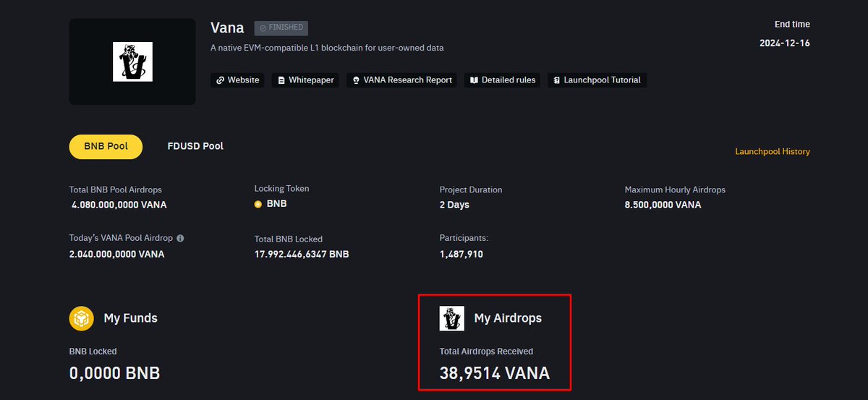
Task: View the Detailed rules
Action: click(503, 80)
